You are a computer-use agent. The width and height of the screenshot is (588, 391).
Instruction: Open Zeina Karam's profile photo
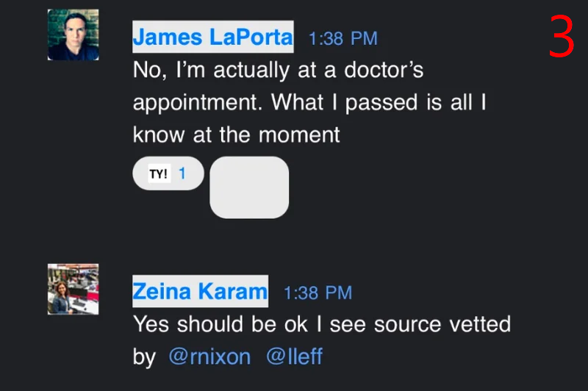73,289
